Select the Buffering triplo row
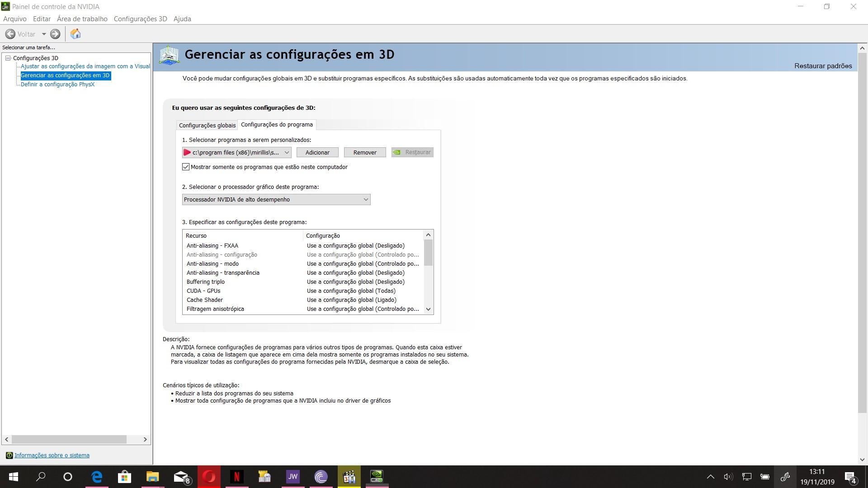The image size is (868, 488). tap(303, 282)
